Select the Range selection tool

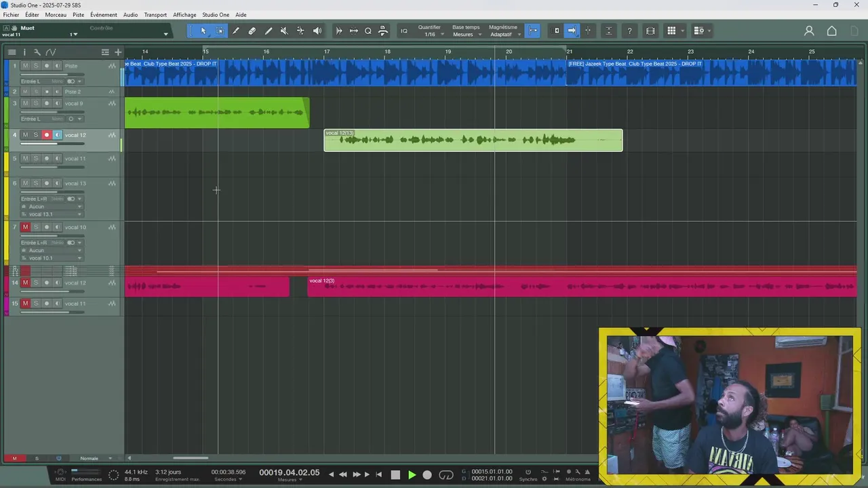coord(220,30)
